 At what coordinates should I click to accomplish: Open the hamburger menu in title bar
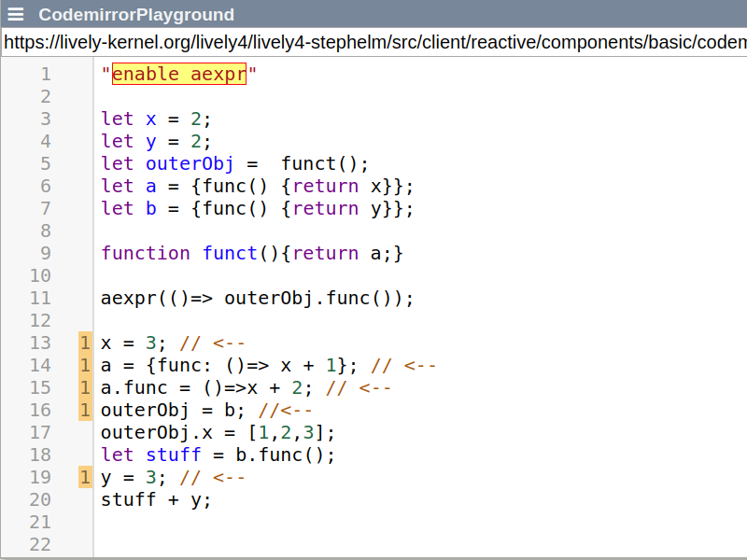point(16,15)
